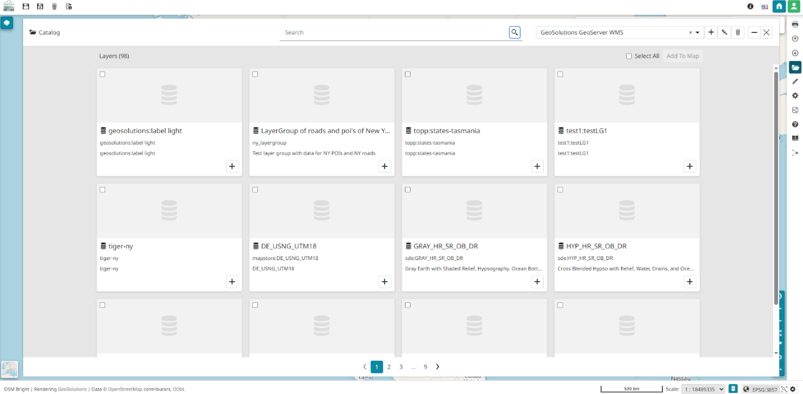
Task: Click the info about icon in top bar
Action: [x=750, y=7]
